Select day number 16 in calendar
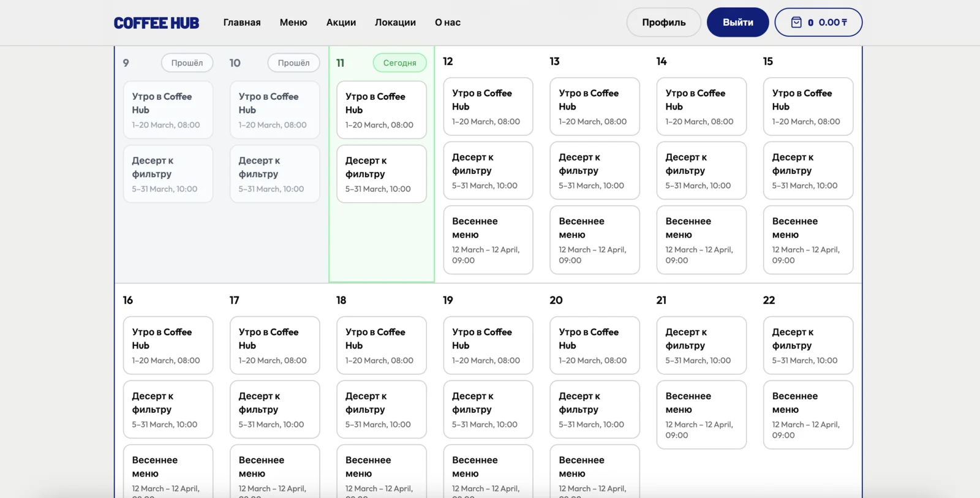 tap(128, 300)
